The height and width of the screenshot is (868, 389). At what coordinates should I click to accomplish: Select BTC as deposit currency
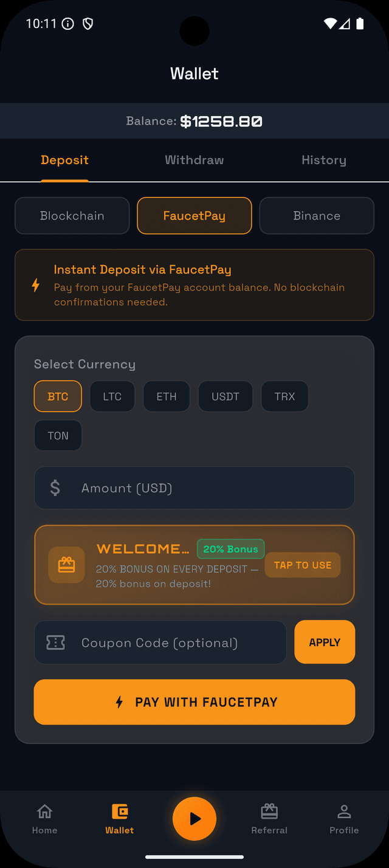pos(58,396)
